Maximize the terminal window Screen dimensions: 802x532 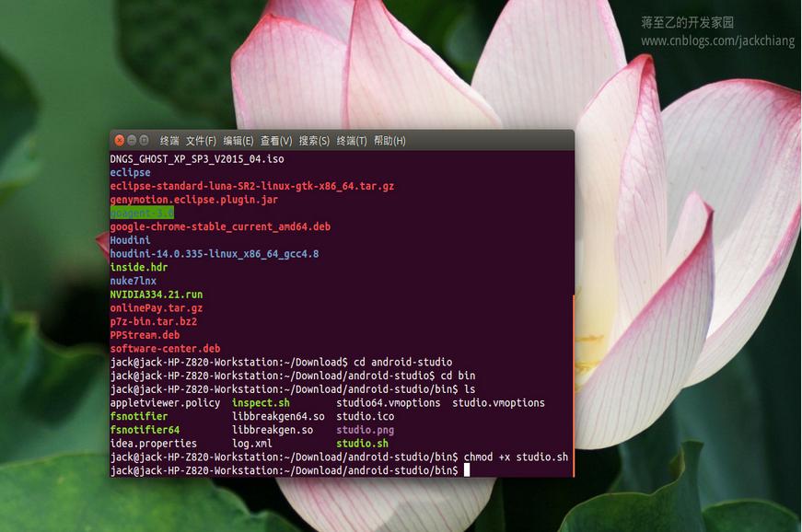click(x=145, y=140)
